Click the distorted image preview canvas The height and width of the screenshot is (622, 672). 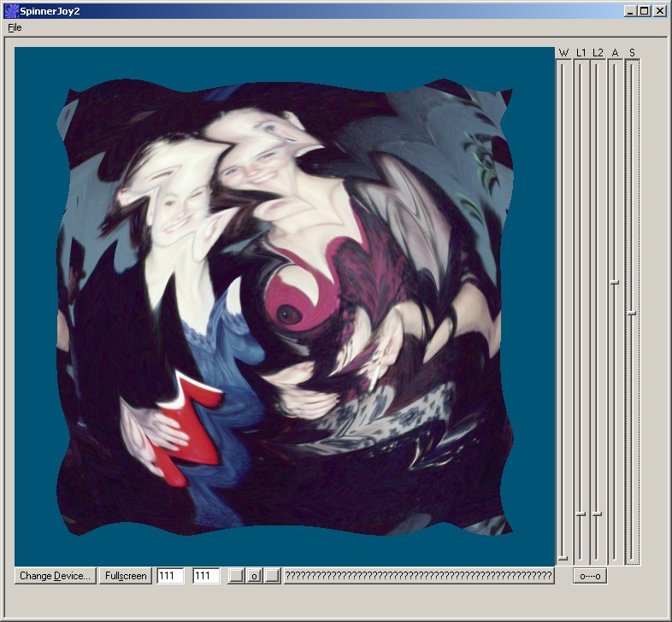285,306
